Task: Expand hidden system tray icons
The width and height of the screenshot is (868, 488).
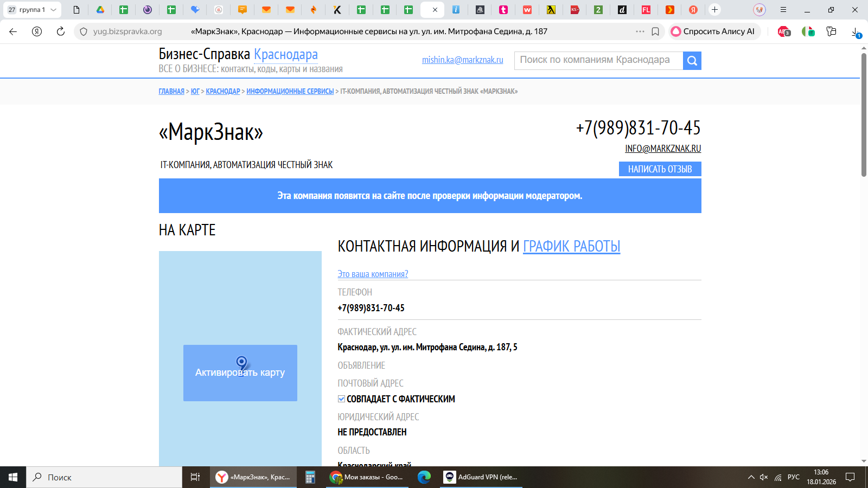Action: [751, 477]
